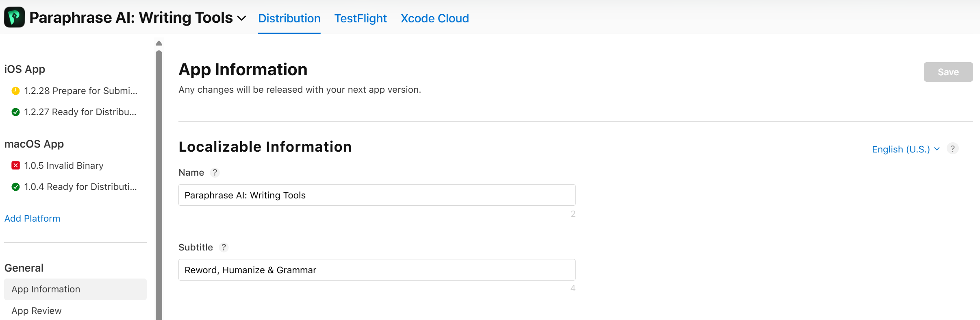Switch to the TestFlight tab
This screenshot has height=320, width=980.
360,18
